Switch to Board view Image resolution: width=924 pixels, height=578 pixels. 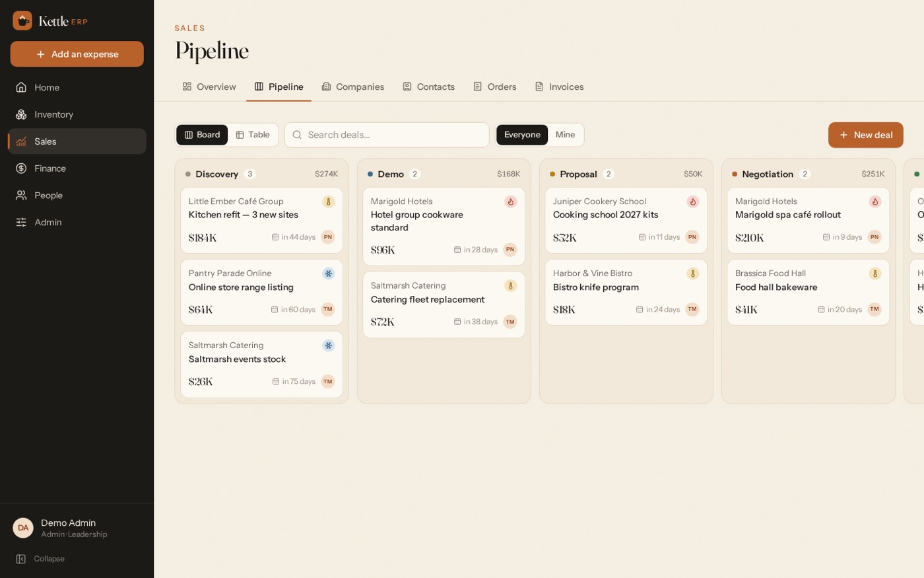coord(202,135)
